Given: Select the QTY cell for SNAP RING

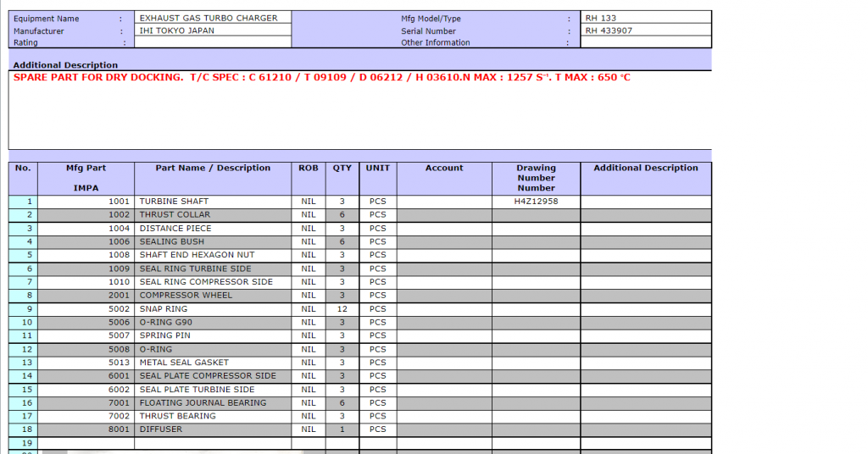Looking at the screenshot, I should pyautogui.click(x=342, y=309).
